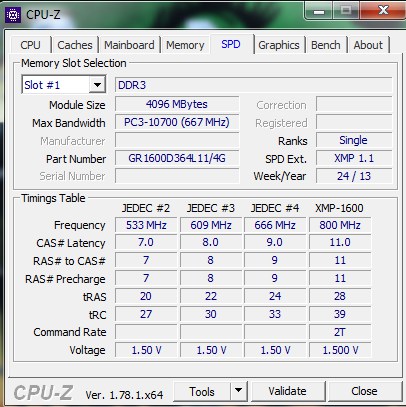Screen dimensions: 406x407
Task: Click the CPU-Z app icon in title bar
Action: pyautogui.click(x=13, y=15)
